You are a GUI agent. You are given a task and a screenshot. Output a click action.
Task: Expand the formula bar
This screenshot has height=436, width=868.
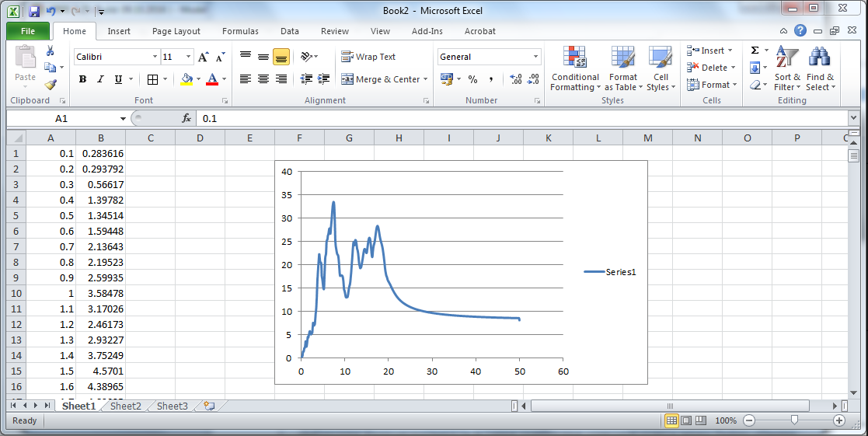point(853,118)
